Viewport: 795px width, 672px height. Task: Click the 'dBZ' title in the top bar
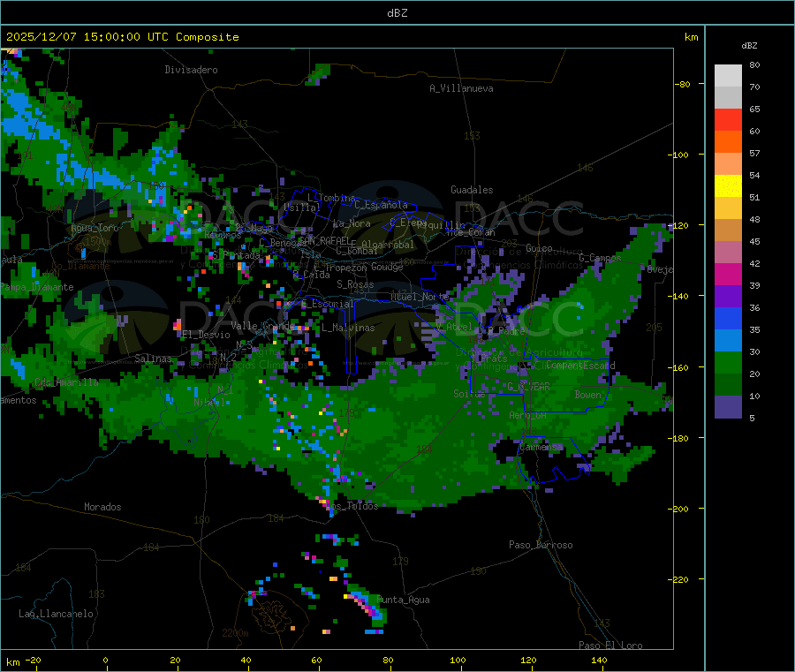pyautogui.click(x=397, y=13)
